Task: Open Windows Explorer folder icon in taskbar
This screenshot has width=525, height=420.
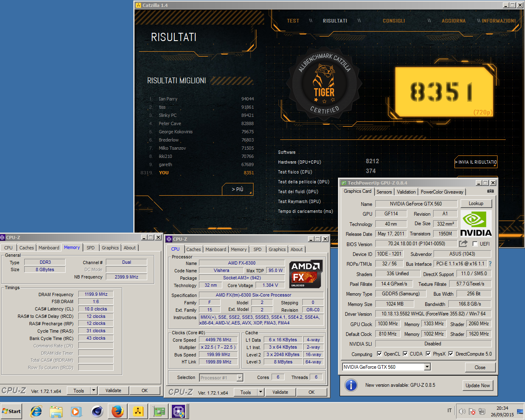Action: click(56, 411)
